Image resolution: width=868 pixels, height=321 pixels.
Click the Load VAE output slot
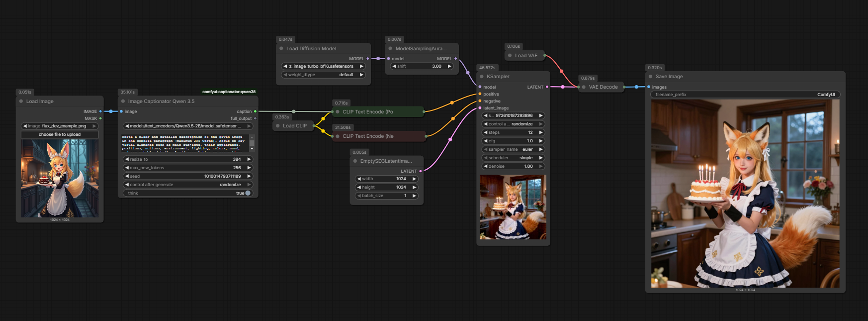coord(544,55)
